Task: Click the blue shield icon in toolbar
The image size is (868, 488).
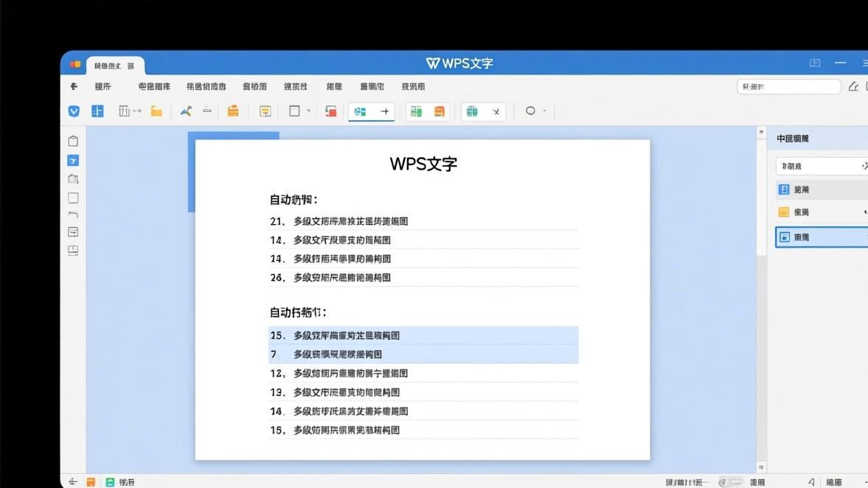Action: [x=74, y=111]
